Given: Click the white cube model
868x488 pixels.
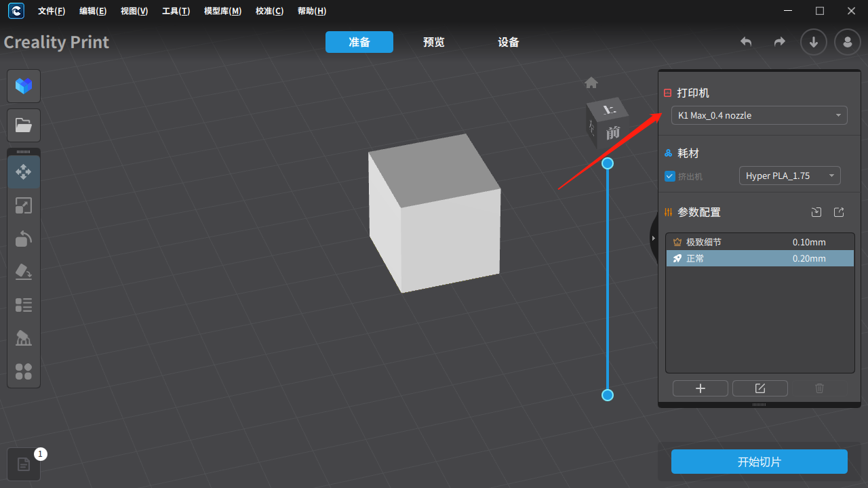Looking at the screenshot, I should point(434,213).
